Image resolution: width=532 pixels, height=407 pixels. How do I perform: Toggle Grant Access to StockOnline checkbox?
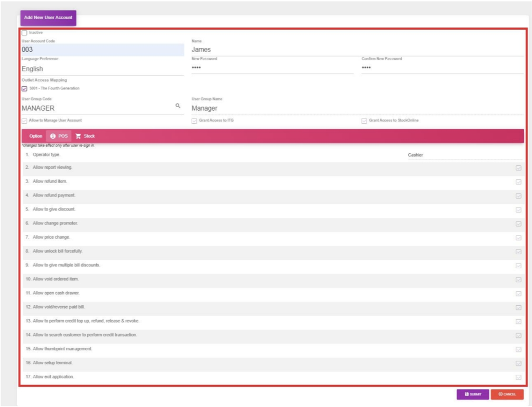(364, 121)
